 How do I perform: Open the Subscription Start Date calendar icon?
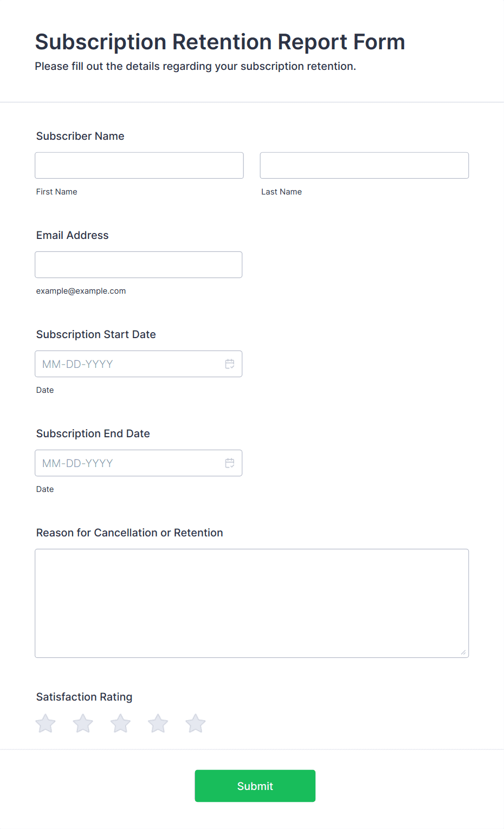coord(230,364)
